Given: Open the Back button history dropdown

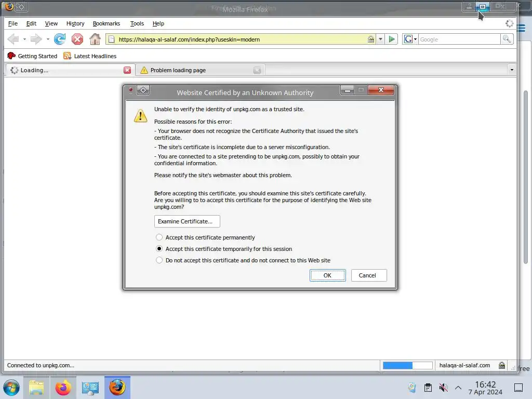Looking at the screenshot, I should click(24, 39).
